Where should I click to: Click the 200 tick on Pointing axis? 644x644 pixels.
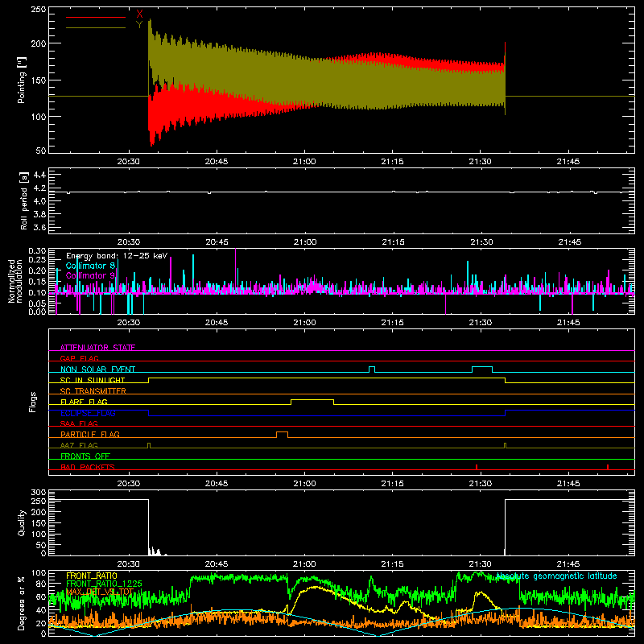coord(39,43)
